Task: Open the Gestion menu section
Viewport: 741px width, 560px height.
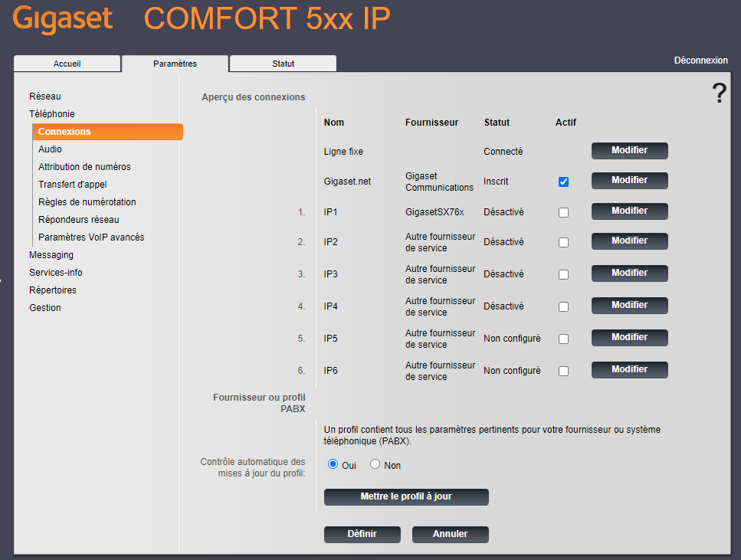Action: [45, 308]
